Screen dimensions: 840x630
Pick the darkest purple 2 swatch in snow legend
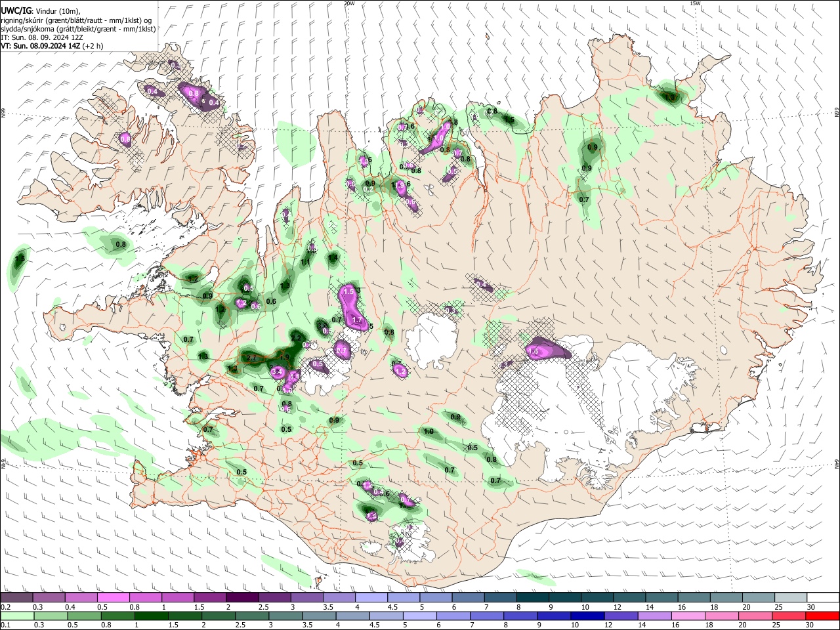point(242,597)
